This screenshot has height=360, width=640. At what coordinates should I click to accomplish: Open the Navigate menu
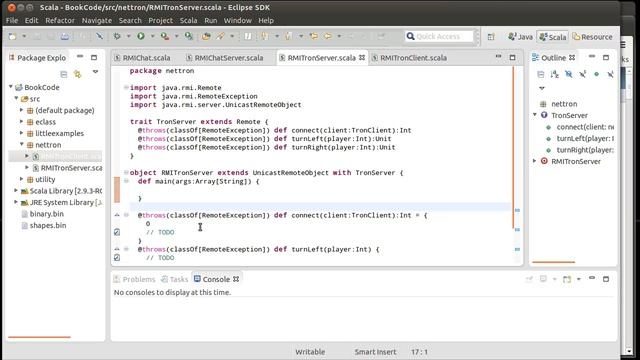tap(97, 20)
